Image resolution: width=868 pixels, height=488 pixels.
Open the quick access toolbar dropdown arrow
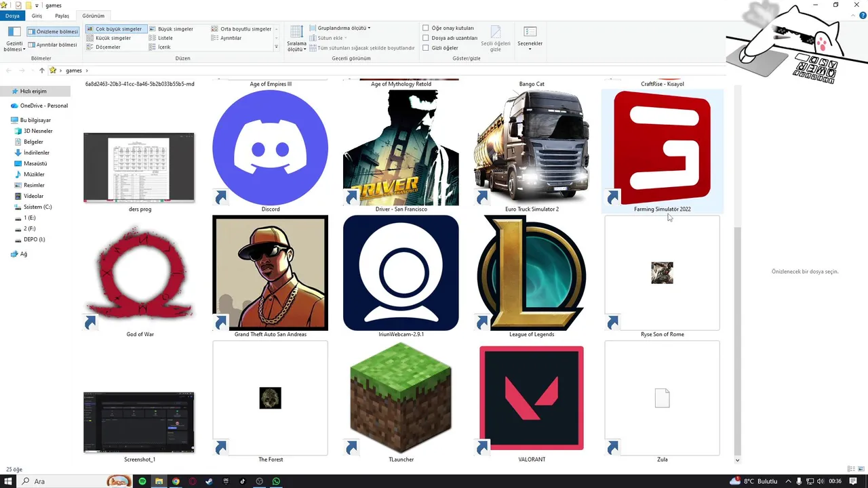(37, 5)
